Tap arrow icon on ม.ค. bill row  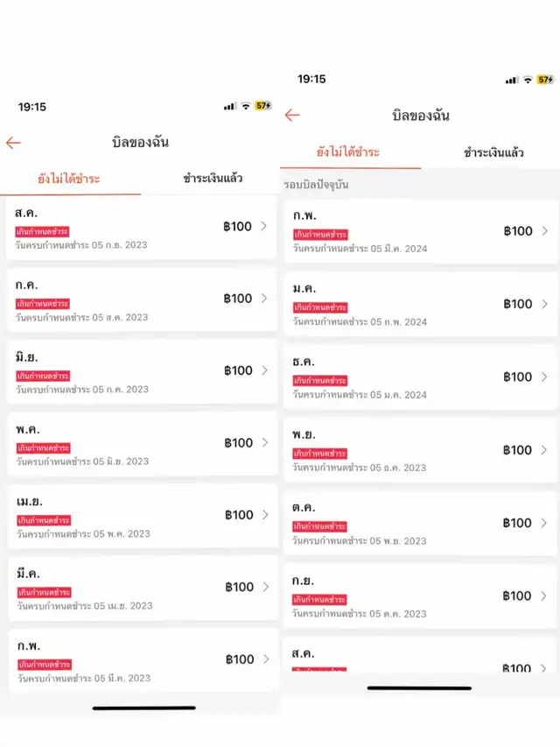tap(544, 304)
